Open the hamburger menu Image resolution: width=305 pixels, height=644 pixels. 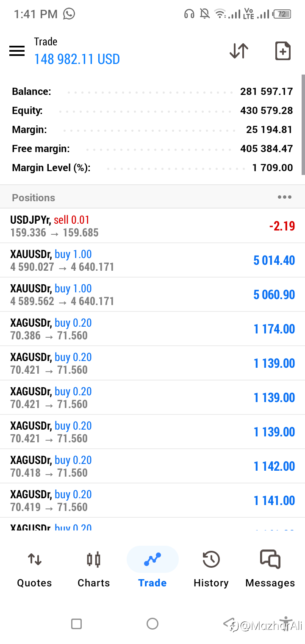click(17, 51)
